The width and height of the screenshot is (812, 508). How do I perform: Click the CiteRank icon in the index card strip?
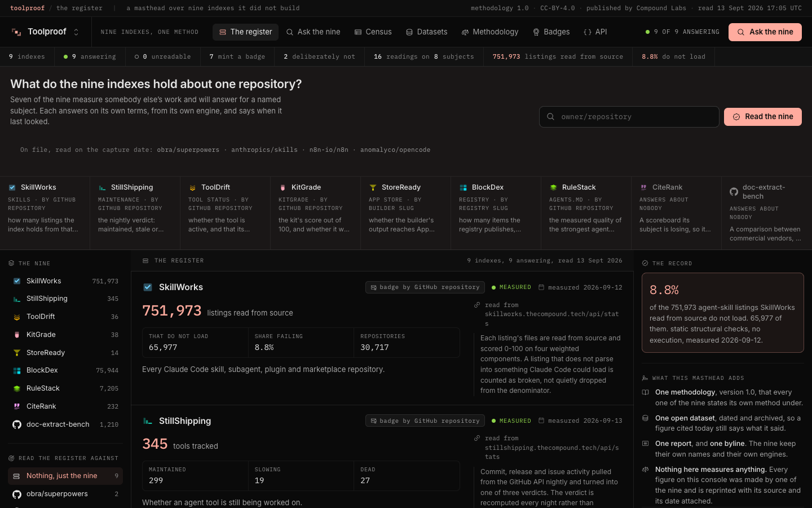[643, 187]
